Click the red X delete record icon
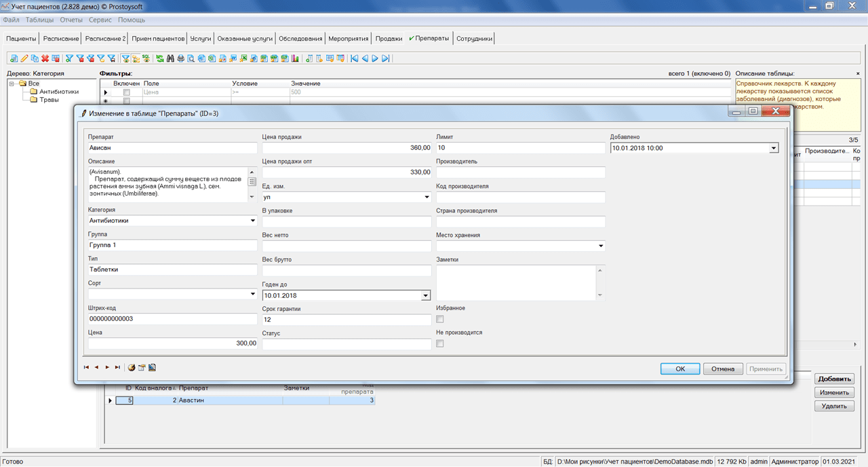This screenshot has width=868, height=467. pos(45,58)
